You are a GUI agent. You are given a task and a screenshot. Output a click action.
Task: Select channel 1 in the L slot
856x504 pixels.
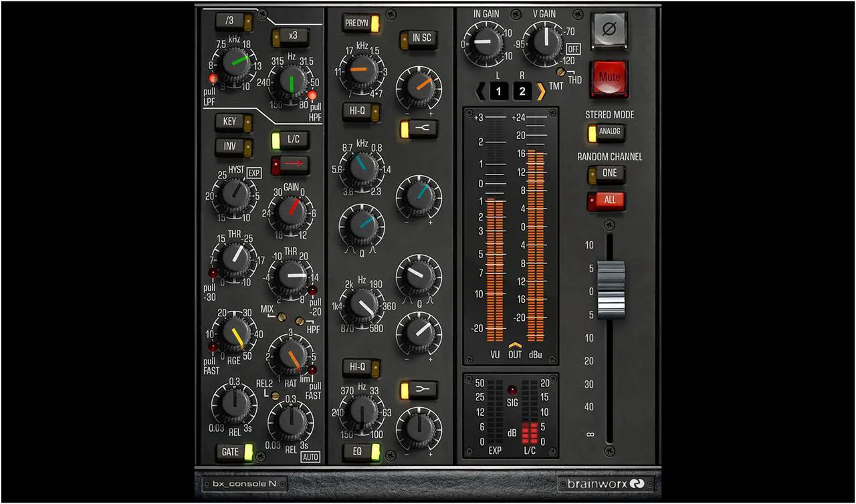(x=499, y=92)
